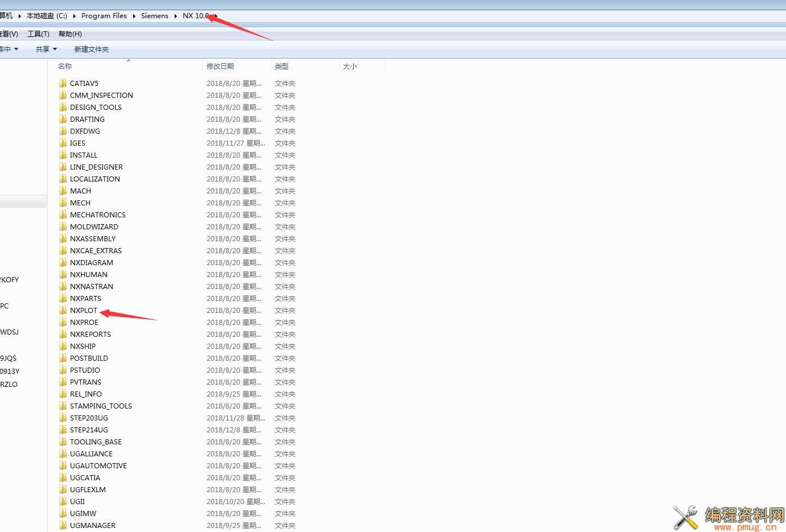
Task: Go to Siemens in address bar
Action: click(155, 16)
